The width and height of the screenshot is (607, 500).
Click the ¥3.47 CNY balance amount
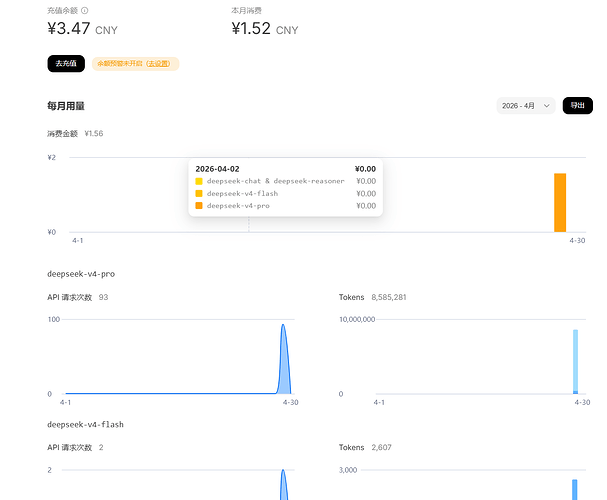pyautogui.click(x=82, y=29)
